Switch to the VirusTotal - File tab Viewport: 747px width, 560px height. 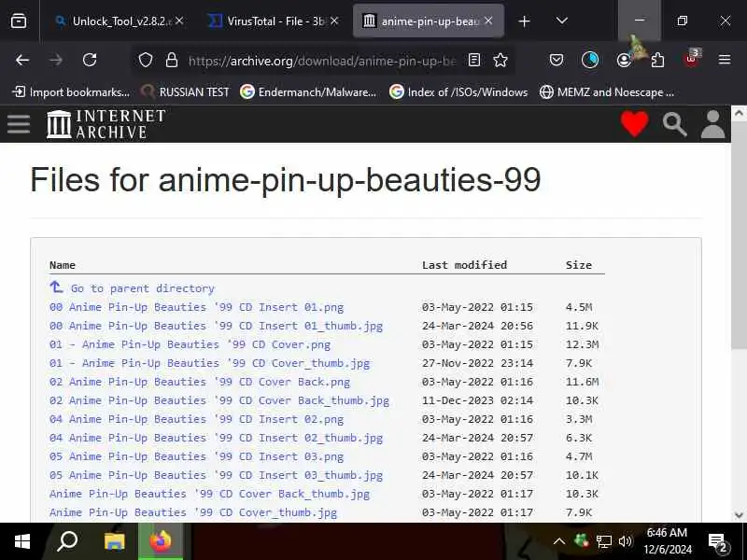tap(275, 21)
